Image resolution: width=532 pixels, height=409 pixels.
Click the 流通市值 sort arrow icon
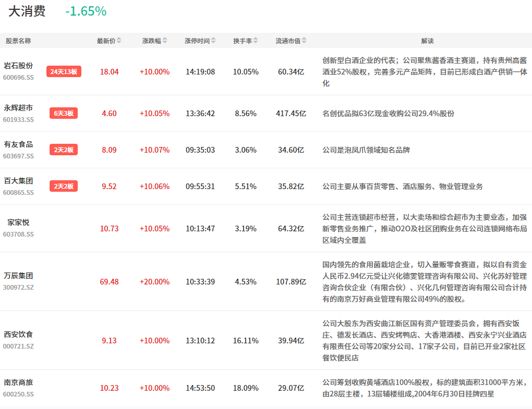tap(304, 41)
